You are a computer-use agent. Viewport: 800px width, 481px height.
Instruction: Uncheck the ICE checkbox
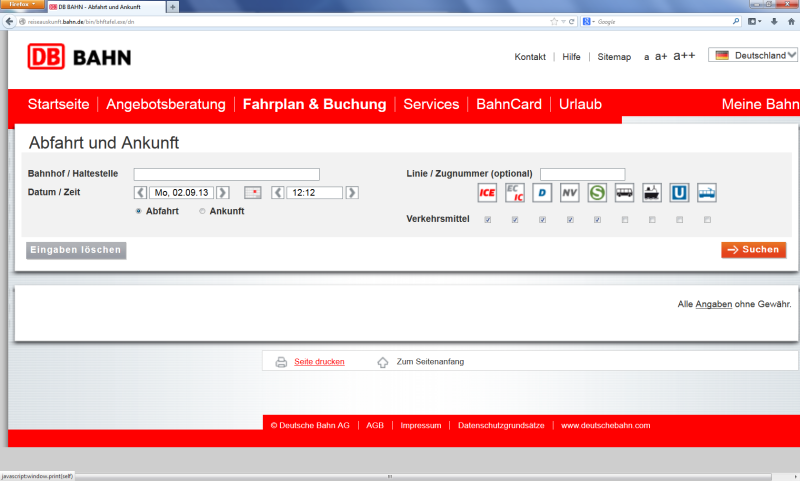[x=488, y=220]
